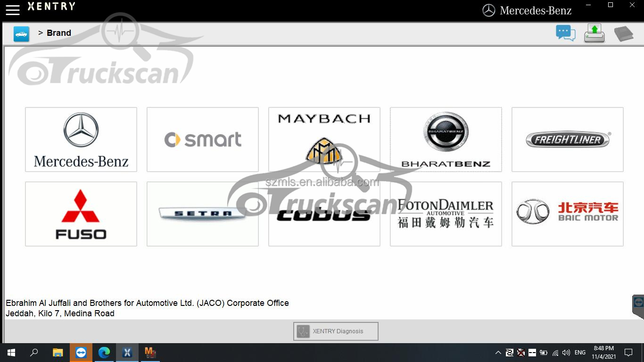Viewport: 644px width, 362px height.
Task: Open the gray book documentation icon
Action: 623,34
